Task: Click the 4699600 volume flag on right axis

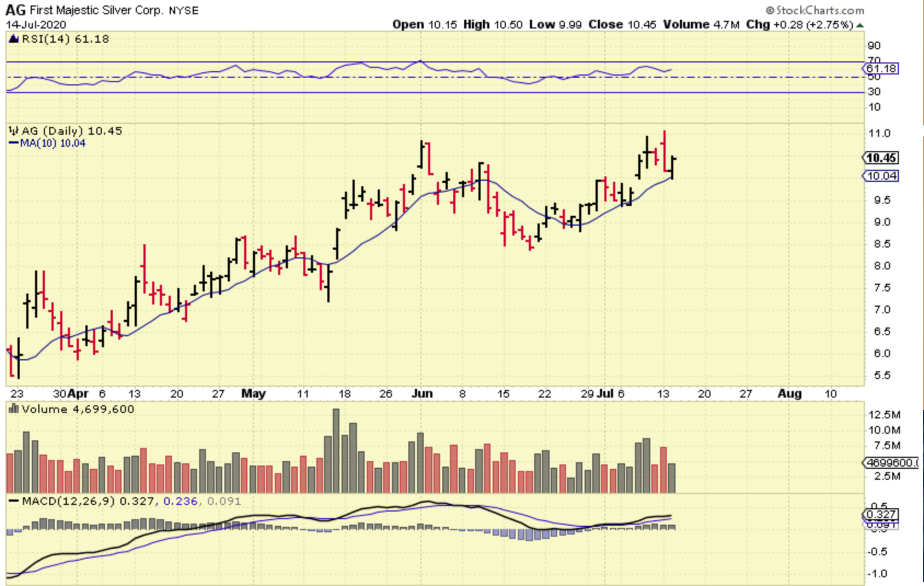Action: tap(891, 463)
